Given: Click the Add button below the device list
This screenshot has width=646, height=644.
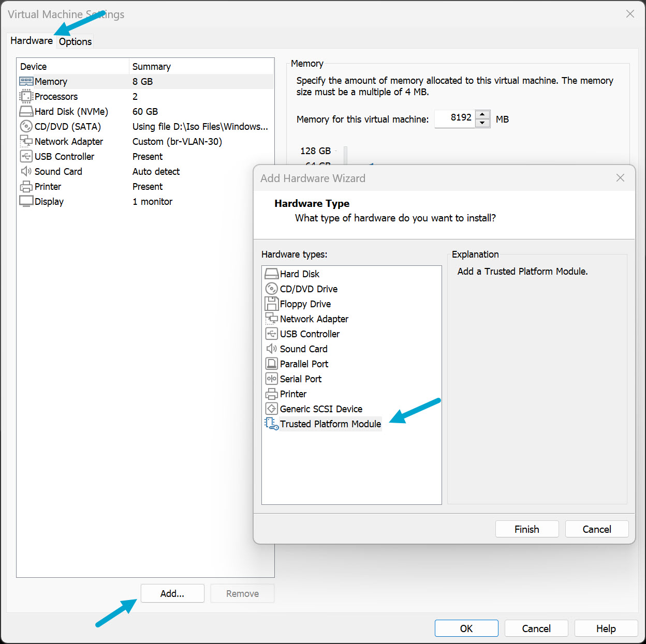Looking at the screenshot, I should click(172, 593).
